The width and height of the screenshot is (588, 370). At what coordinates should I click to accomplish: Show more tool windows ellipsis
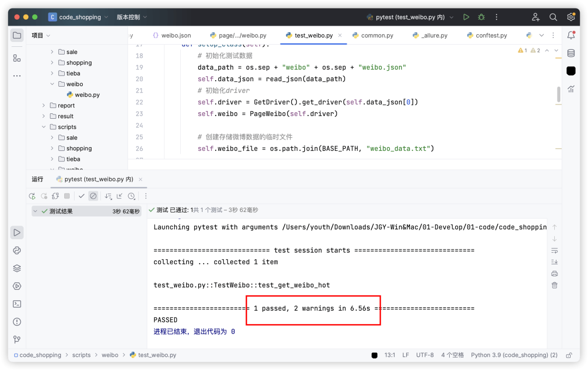pos(17,76)
